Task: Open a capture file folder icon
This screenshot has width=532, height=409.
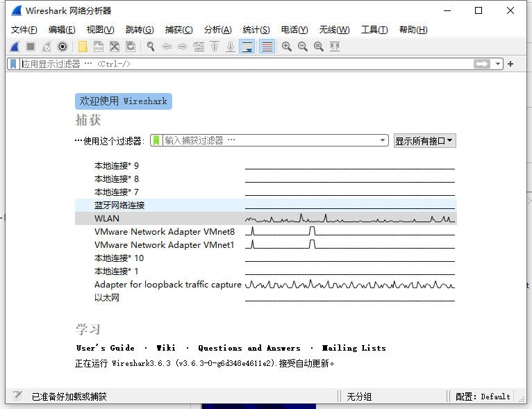Action: (83, 47)
